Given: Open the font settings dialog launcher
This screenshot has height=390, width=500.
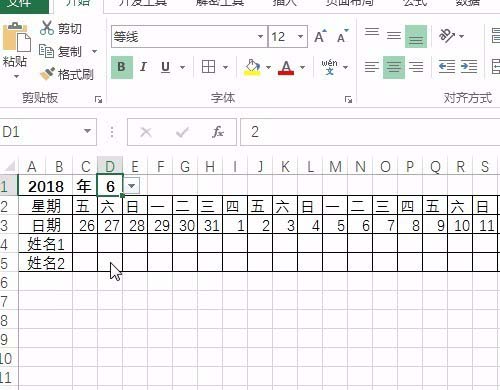Looking at the screenshot, I should pos(348,99).
